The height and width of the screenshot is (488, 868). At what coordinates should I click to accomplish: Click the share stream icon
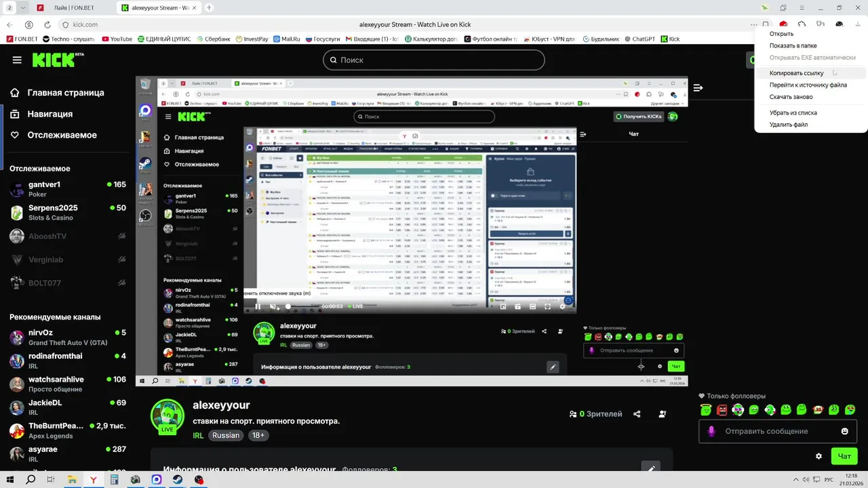[x=637, y=414]
